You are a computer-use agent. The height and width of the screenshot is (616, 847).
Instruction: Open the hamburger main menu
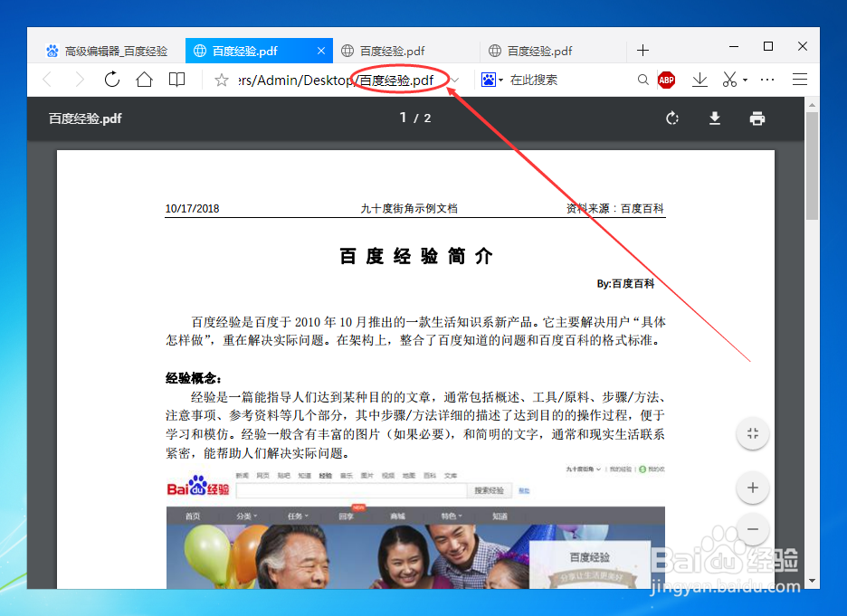[x=800, y=80]
